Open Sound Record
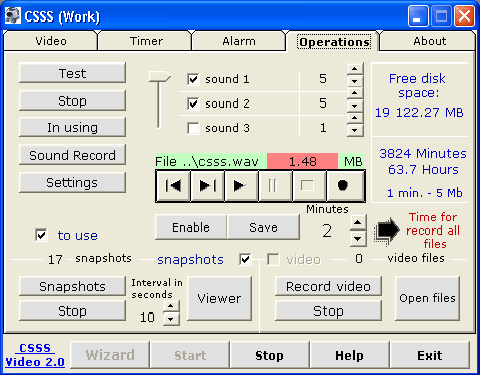Viewport: 480px width, 375px height. click(x=72, y=155)
